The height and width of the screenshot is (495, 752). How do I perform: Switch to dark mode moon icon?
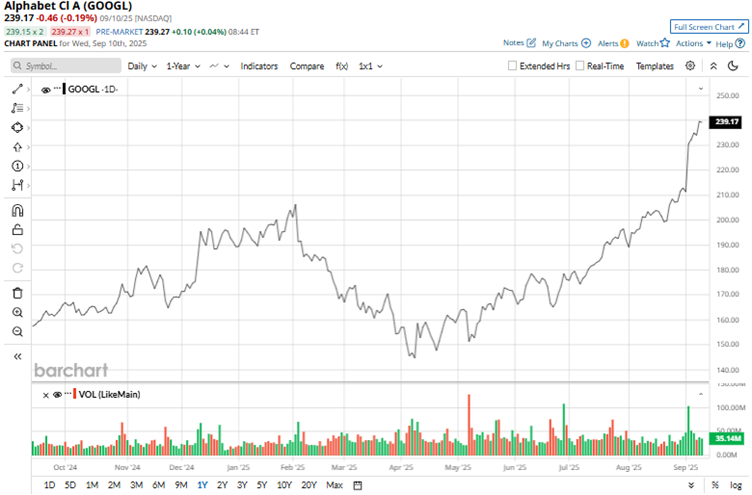(x=733, y=66)
